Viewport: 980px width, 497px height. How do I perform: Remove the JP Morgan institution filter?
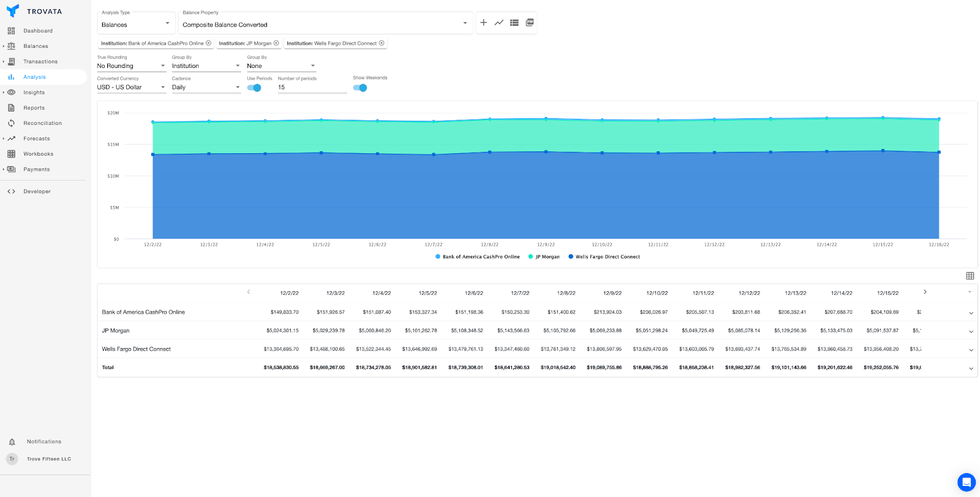276,43
